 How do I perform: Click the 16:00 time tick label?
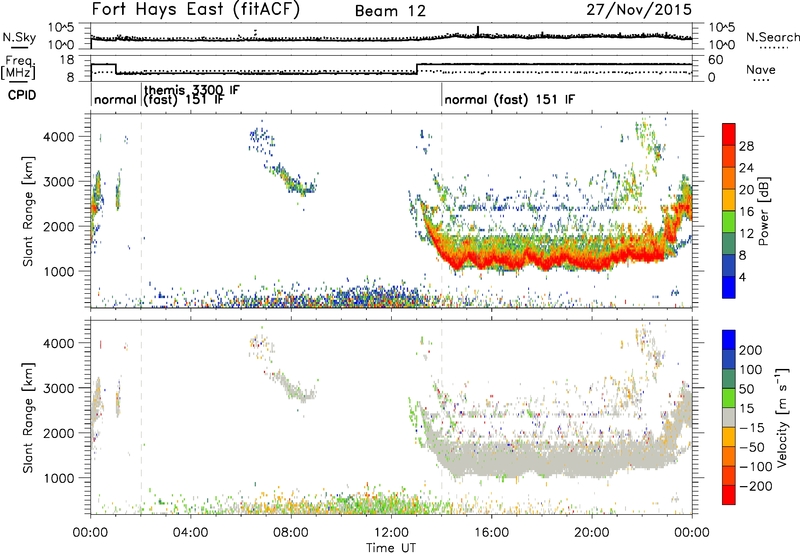click(491, 533)
